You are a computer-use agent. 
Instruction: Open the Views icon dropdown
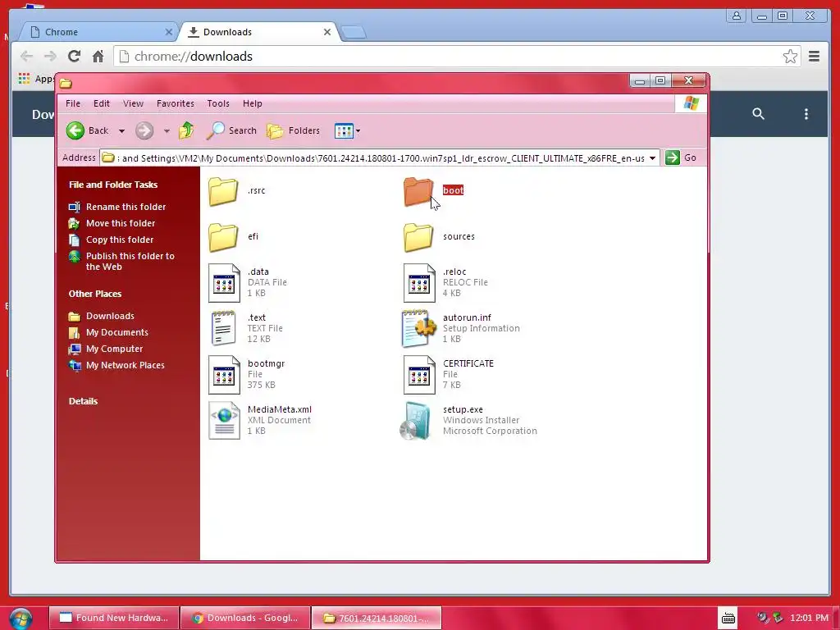[x=347, y=130]
